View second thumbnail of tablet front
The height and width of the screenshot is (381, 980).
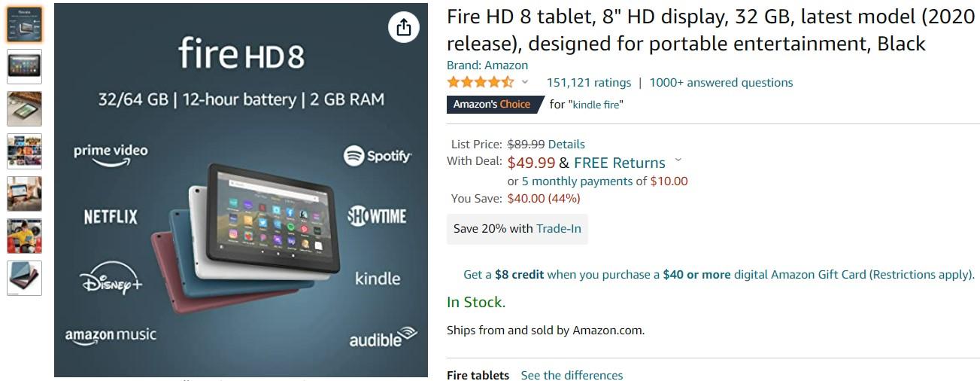coord(24,66)
